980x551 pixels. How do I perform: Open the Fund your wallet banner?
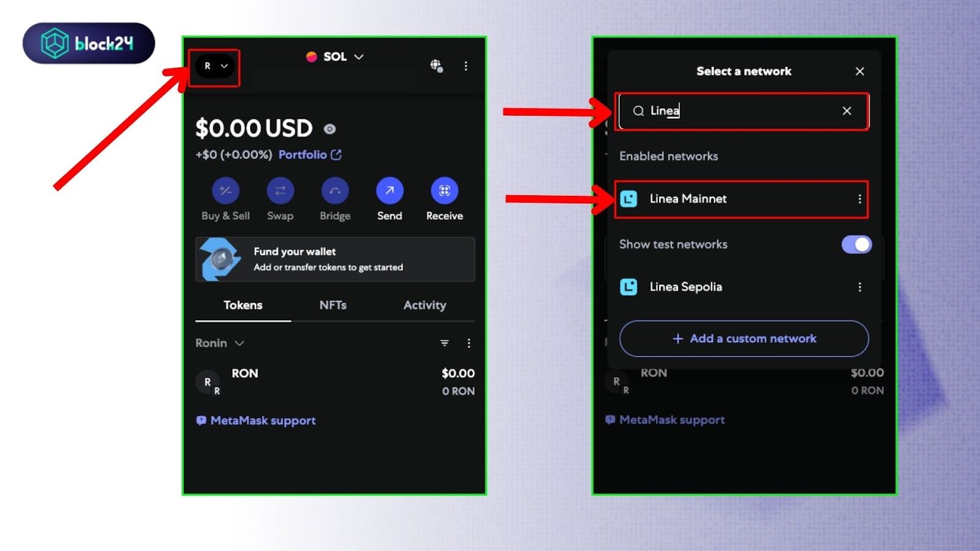[335, 260]
